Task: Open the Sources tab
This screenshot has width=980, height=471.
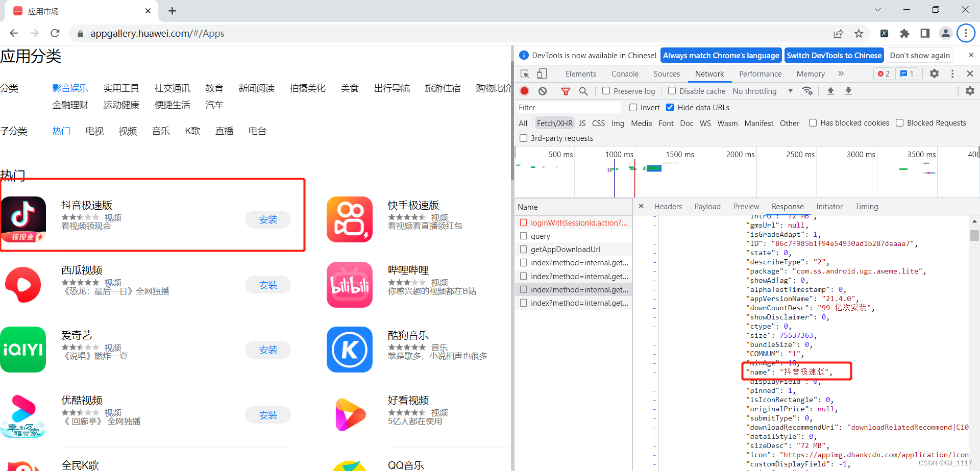Action: pyautogui.click(x=667, y=74)
